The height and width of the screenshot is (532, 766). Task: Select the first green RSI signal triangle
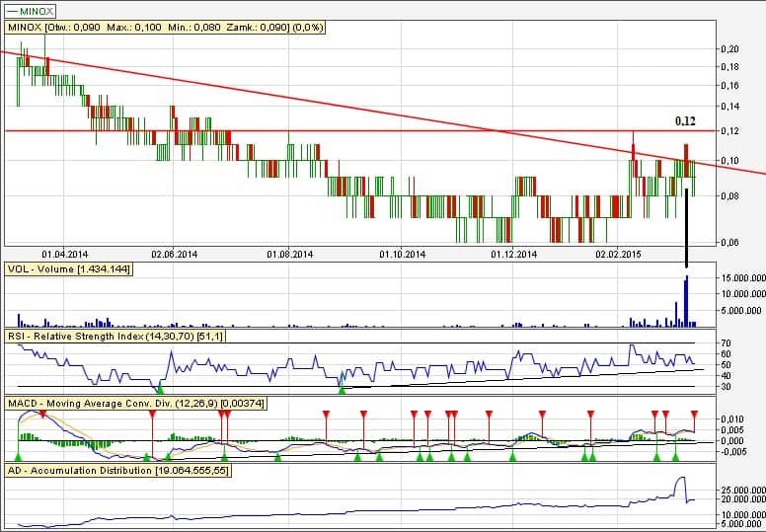click(160, 389)
